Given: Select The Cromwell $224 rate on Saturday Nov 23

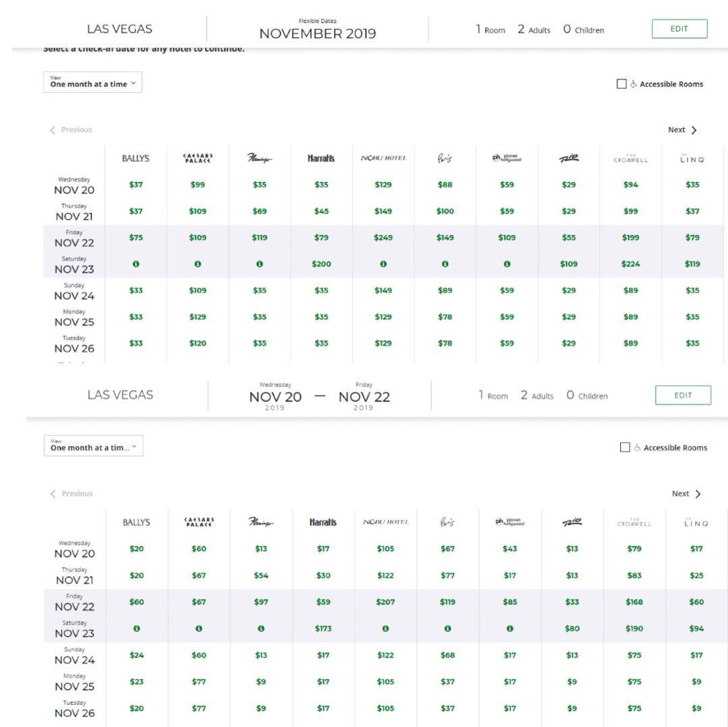Looking at the screenshot, I should coord(631,264).
